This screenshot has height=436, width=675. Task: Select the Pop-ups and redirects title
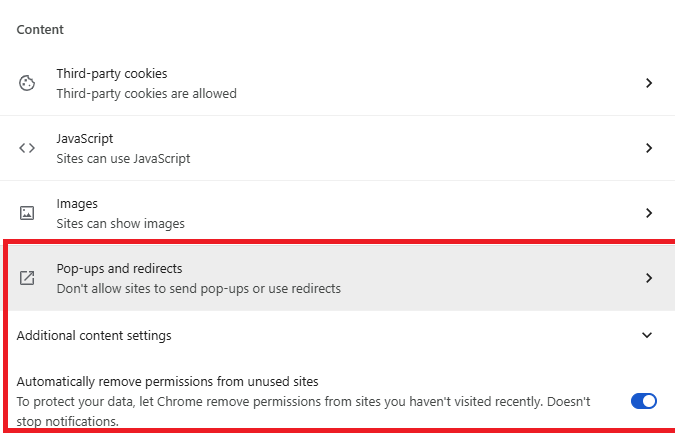[x=119, y=269]
